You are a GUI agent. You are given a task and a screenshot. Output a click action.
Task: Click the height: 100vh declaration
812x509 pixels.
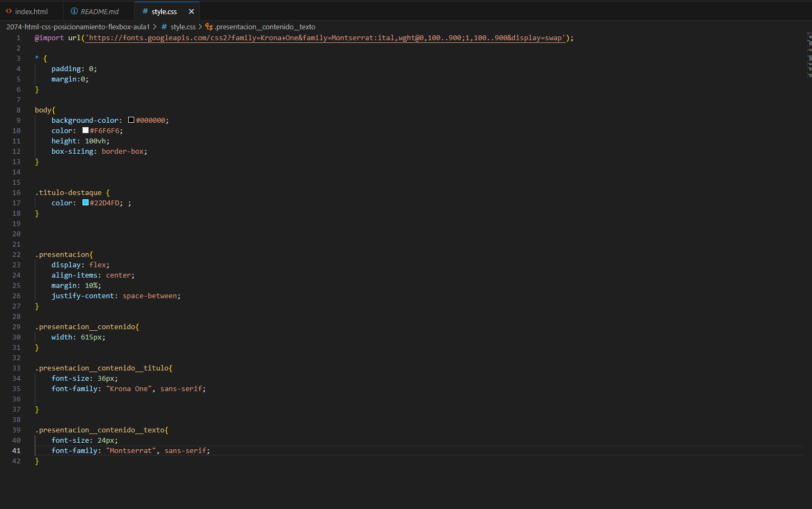[x=80, y=141]
